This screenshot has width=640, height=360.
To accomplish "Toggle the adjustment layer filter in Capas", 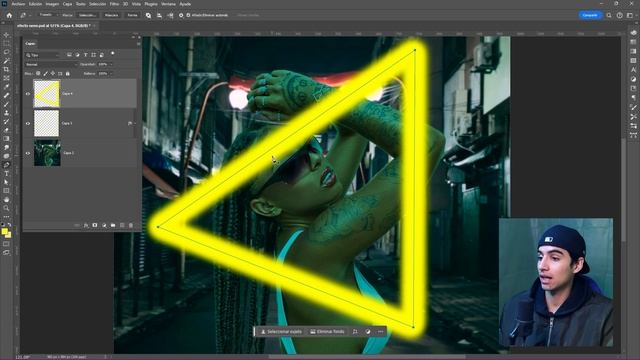I will (78, 55).
